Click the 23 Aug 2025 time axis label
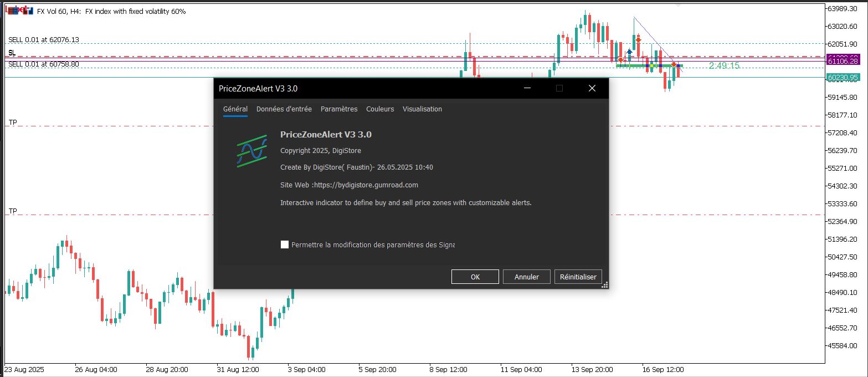Viewport: 868px width, 377px height. click(x=24, y=369)
